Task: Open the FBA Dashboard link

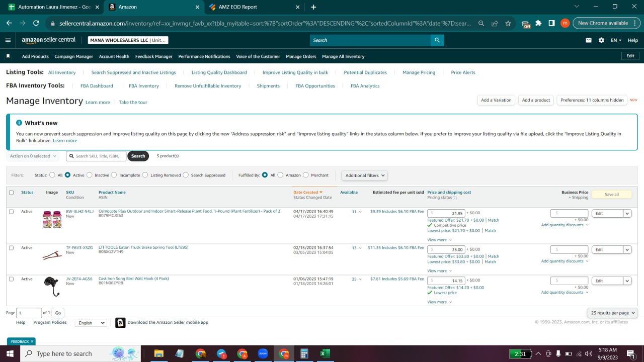Action: pos(97,86)
